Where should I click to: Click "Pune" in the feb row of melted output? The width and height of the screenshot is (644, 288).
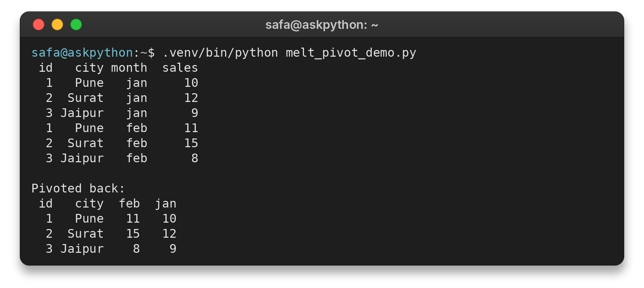[x=89, y=128]
